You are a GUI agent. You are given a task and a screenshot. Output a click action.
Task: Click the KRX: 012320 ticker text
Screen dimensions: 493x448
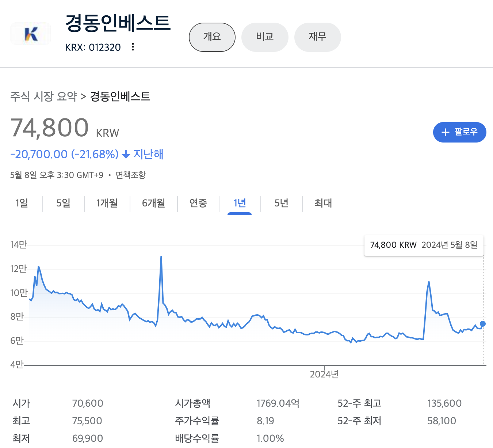[93, 48]
